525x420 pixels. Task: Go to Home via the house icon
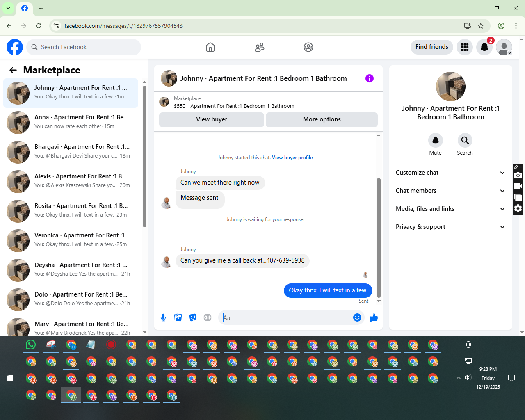pyautogui.click(x=210, y=47)
